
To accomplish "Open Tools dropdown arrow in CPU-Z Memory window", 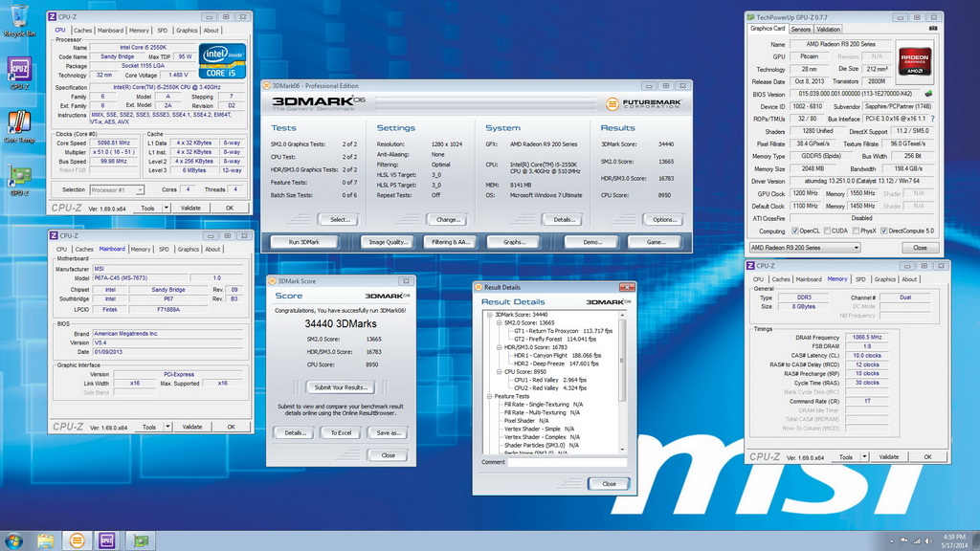I will point(864,457).
